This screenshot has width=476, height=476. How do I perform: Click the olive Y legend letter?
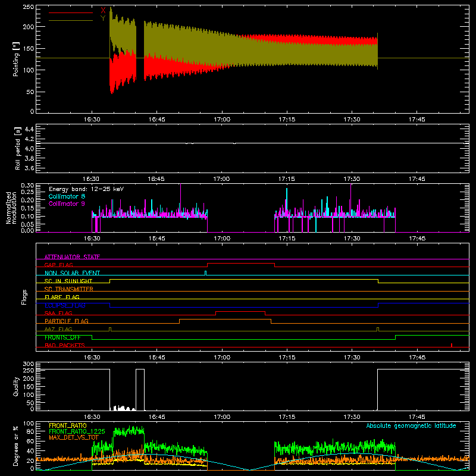coord(103,18)
